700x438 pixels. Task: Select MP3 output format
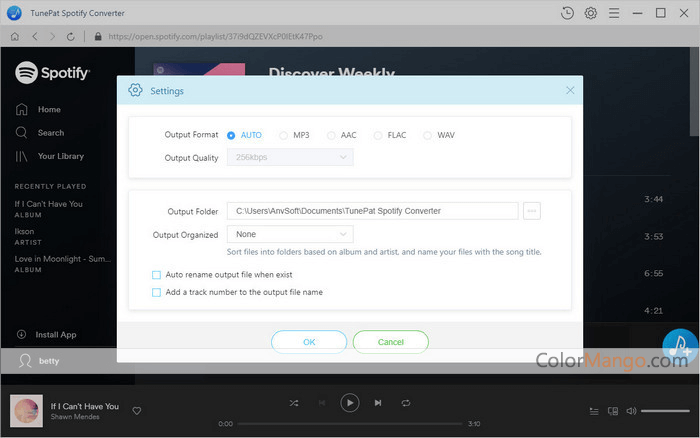point(284,135)
